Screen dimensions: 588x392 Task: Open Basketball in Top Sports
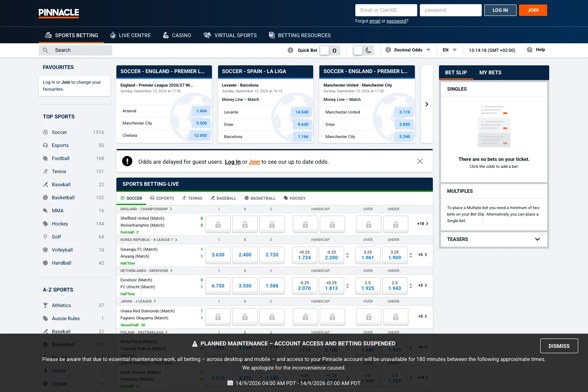[73, 198]
